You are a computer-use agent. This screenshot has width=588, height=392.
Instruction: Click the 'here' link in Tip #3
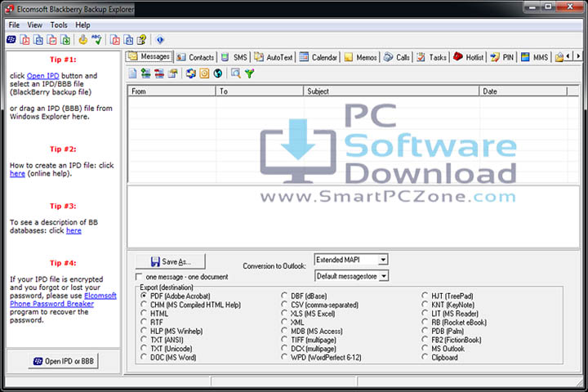[x=73, y=230]
